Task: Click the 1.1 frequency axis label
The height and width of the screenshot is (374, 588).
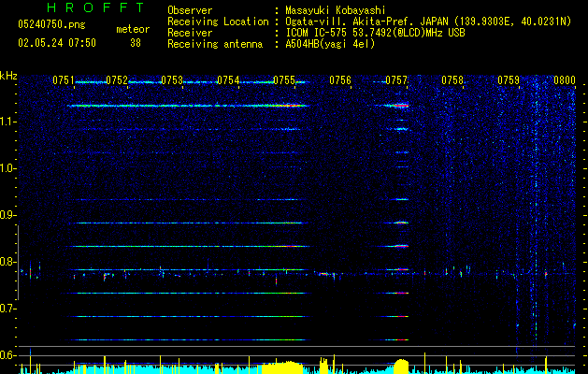Action: click(7, 122)
